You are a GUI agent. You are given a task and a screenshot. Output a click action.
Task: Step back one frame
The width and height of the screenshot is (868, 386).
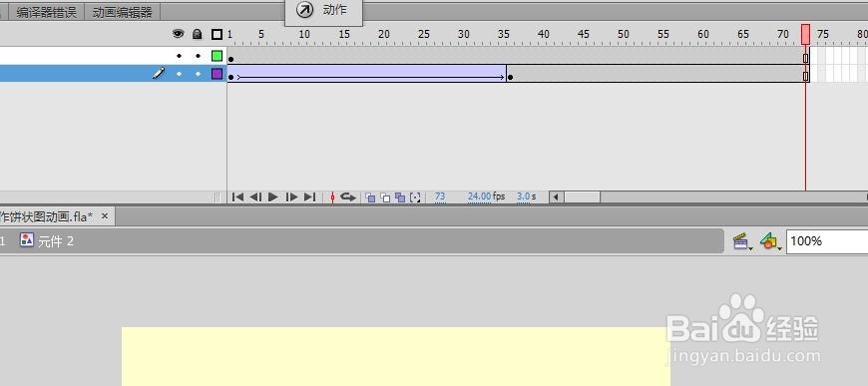pos(255,196)
